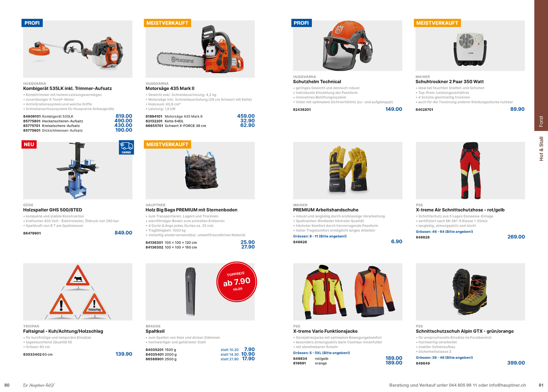The width and height of the screenshot is (548, 392).
Task: Click the CARGO truck icon
Action: 126,147
